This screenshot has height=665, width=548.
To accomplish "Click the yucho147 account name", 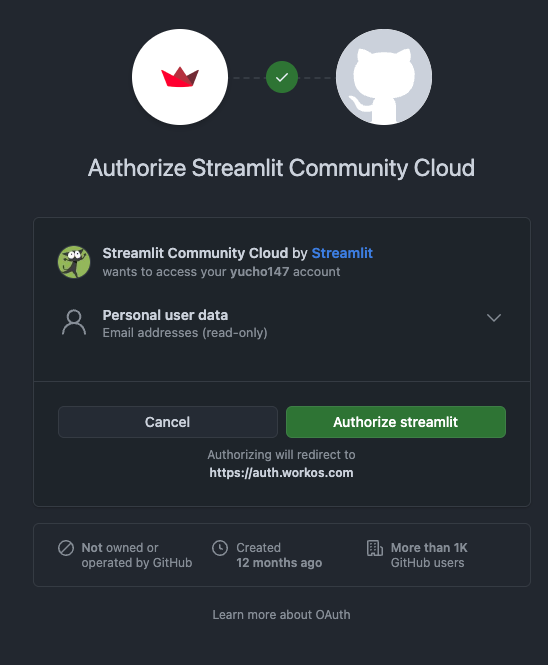I will point(260,272).
